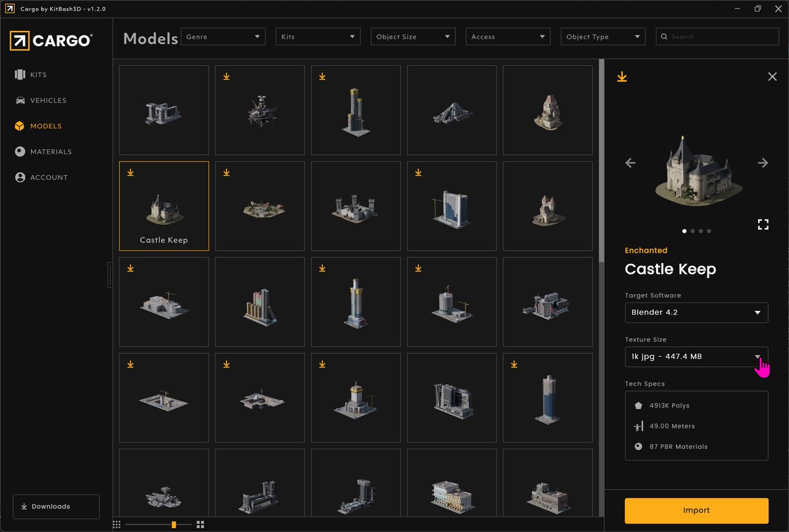Open the Downloads button
The width and height of the screenshot is (789, 532).
click(56, 506)
